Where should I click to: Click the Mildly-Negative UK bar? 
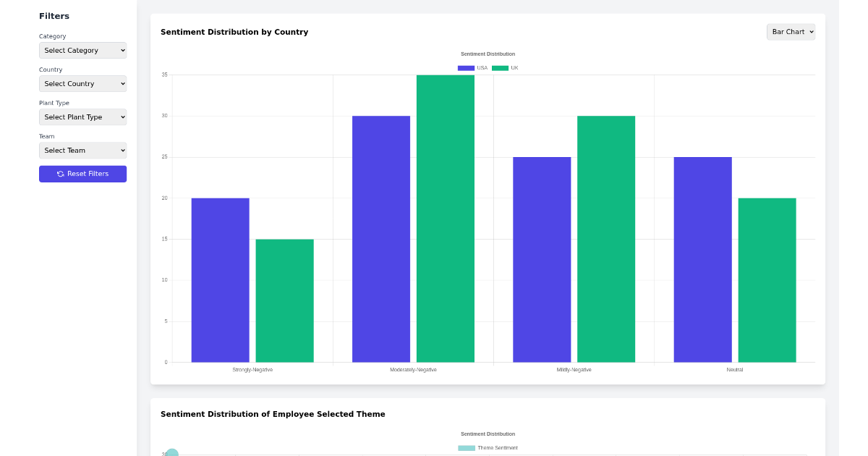pyautogui.click(x=606, y=239)
